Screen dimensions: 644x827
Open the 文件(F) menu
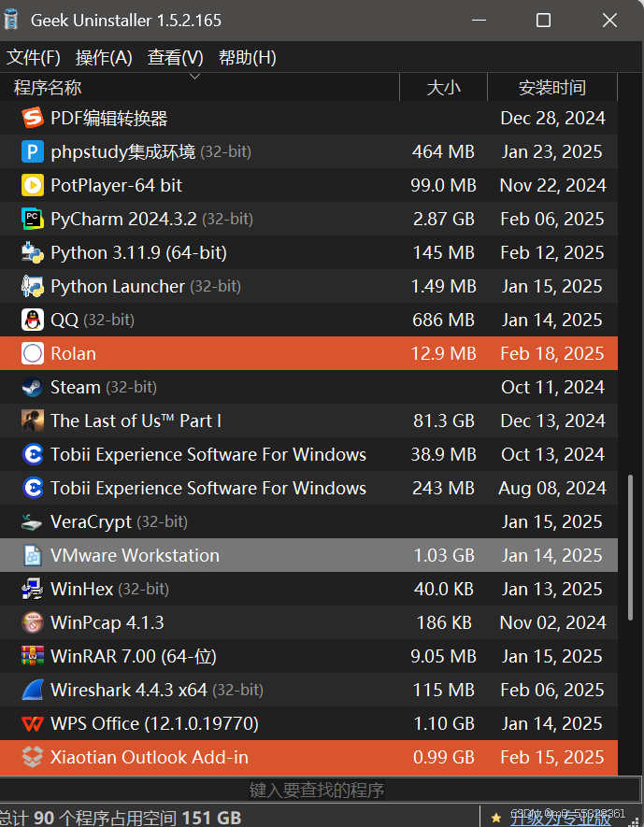[34, 58]
